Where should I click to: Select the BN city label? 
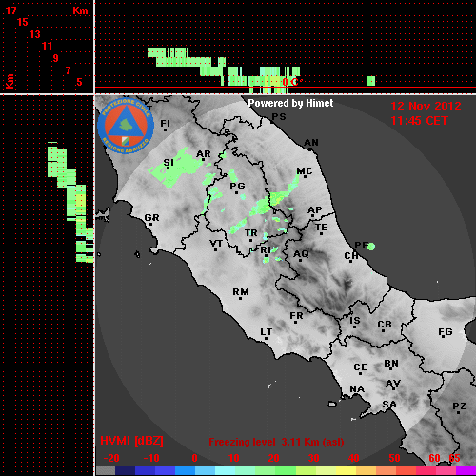point(391,364)
